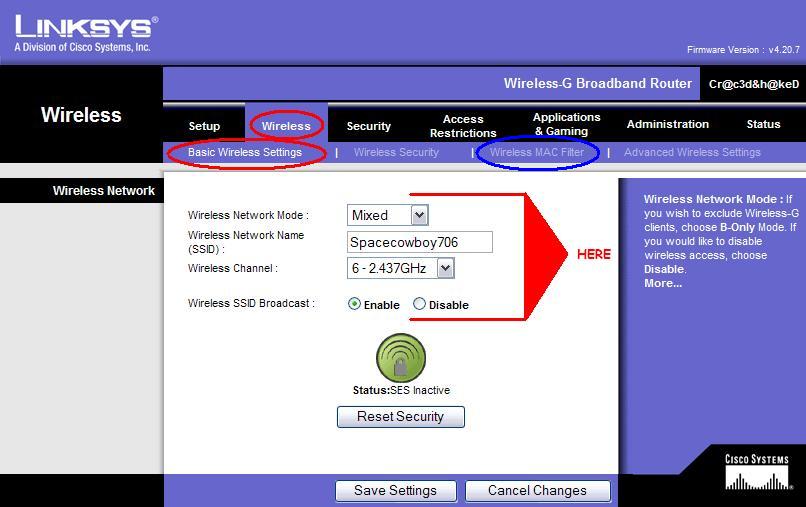Click the 'Firmware Version : v4.20.7' text
The width and height of the screenshot is (806, 507).
click(743, 50)
